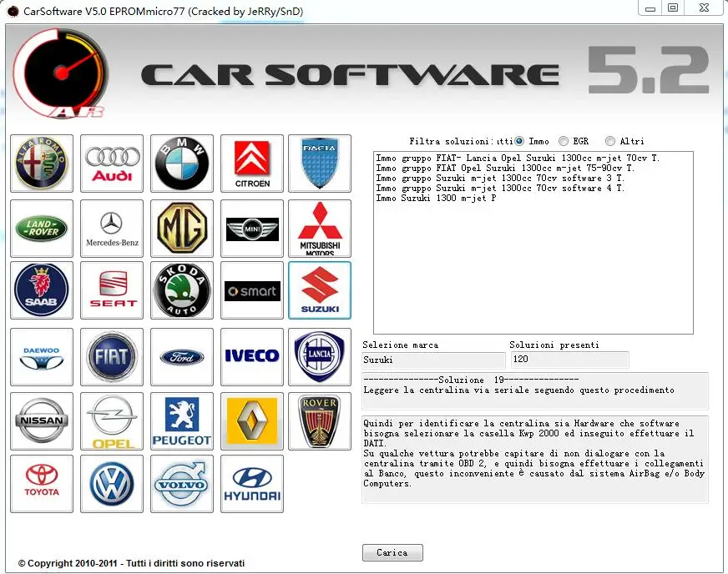Pick the Seat brand logo
Image resolution: width=728 pixels, height=574 pixels.
pos(112,290)
